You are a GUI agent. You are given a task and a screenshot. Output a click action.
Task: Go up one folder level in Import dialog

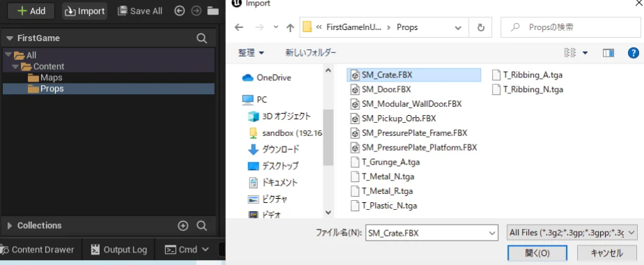pyautogui.click(x=290, y=27)
